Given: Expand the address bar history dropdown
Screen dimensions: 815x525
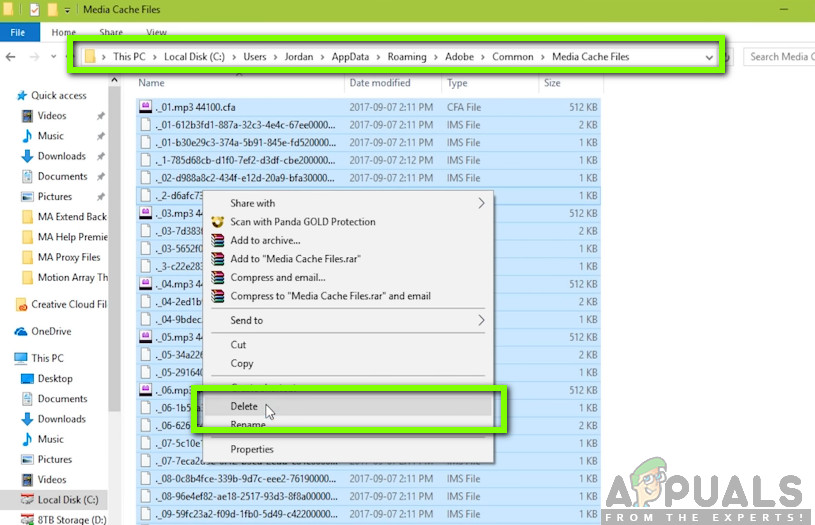Looking at the screenshot, I should pyautogui.click(x=709, y=57).
